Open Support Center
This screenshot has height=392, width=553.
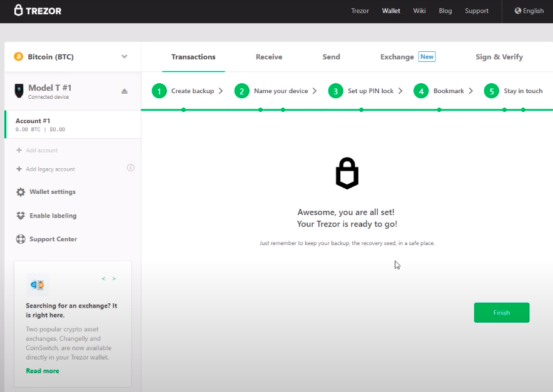[53, 239]
